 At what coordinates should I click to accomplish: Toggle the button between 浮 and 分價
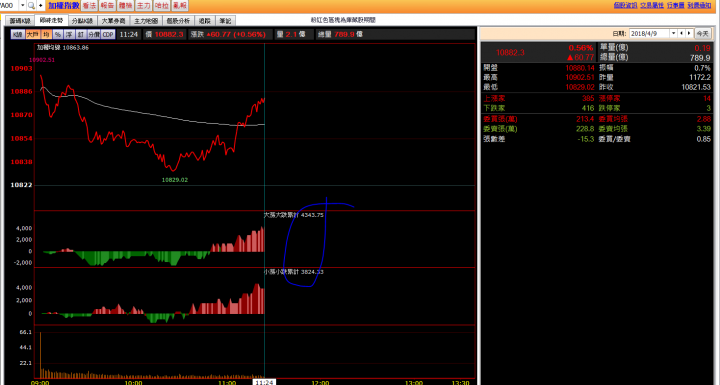(81, 34)
